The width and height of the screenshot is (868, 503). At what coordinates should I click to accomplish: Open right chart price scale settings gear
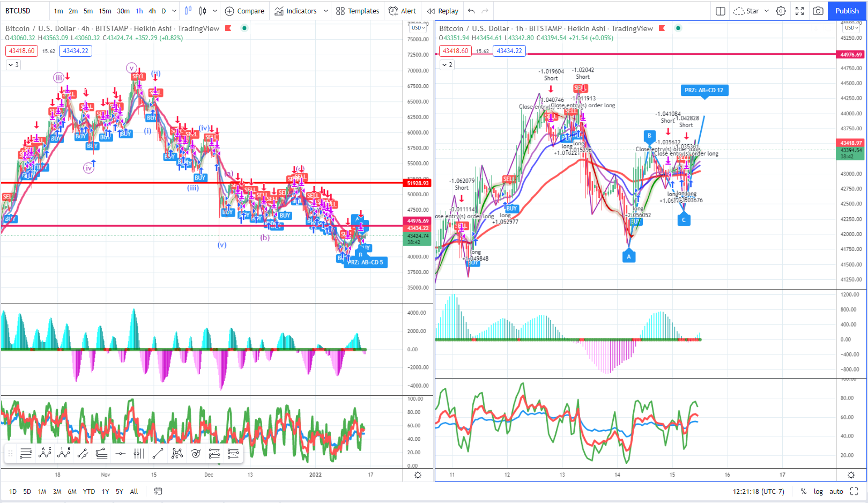(x=851, y=475)
